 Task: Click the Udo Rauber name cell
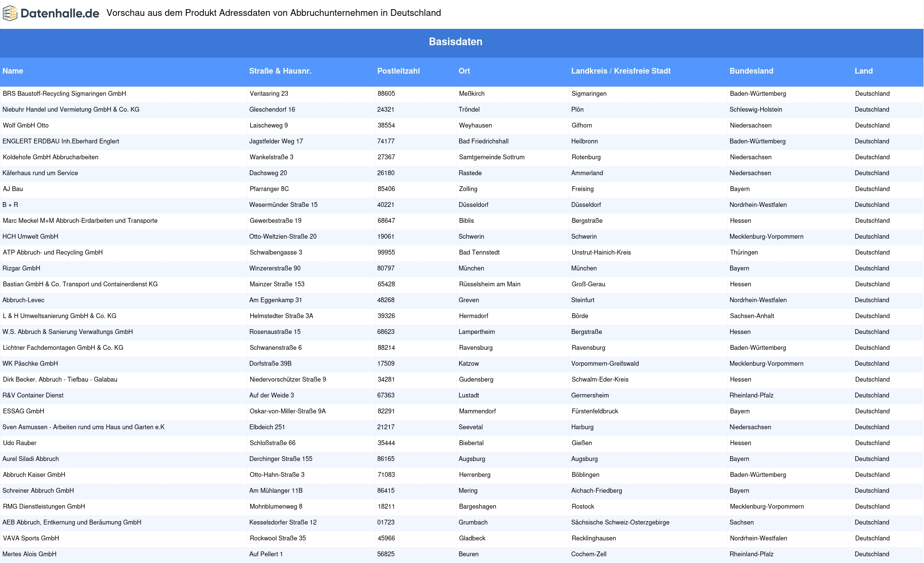coord(20,443)
